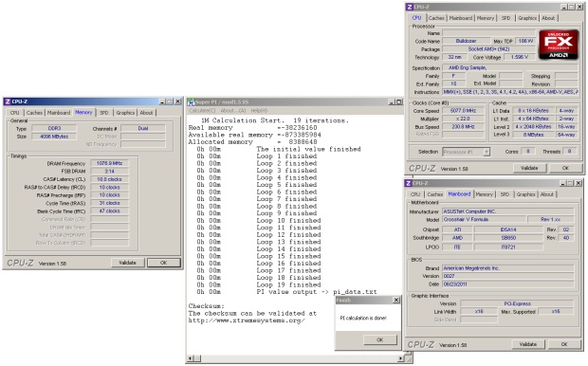Screen dimensions: 588x366
Task: Click OK in the processor CPU-Z window
Action: (565, 168)
